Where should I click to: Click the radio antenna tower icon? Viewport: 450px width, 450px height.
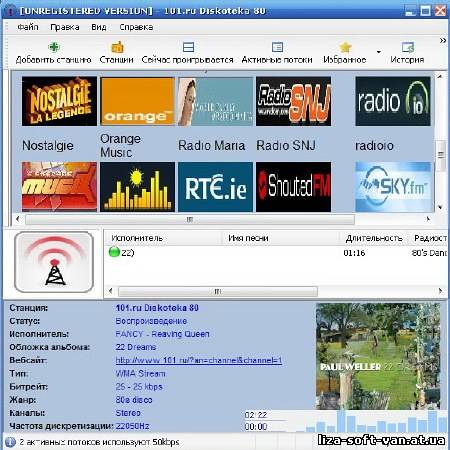click(x=54, y=262)
